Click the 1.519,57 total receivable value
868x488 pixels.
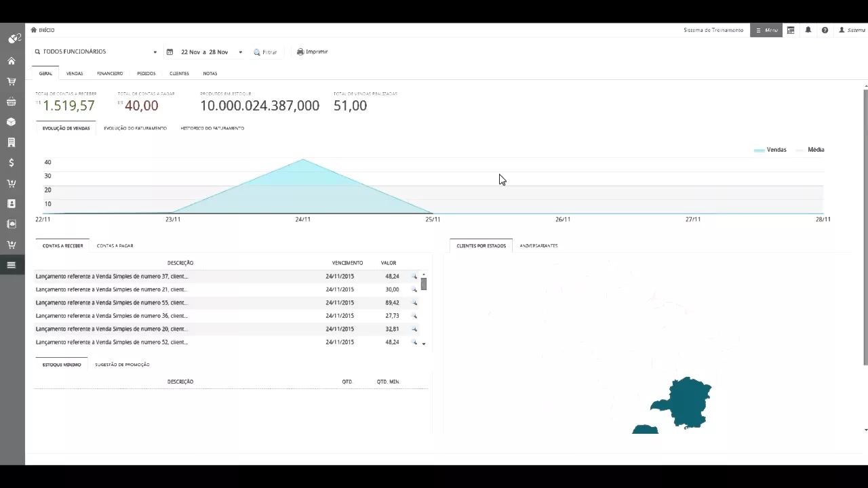[x=68, y=106]
